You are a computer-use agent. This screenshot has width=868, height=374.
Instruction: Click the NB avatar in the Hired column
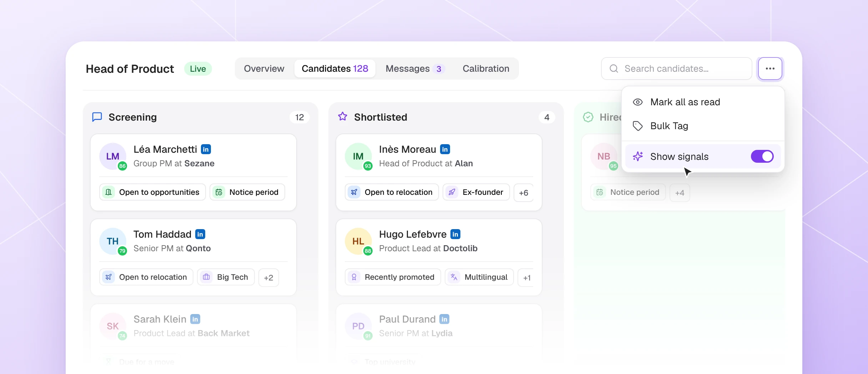tap(604, 156)
